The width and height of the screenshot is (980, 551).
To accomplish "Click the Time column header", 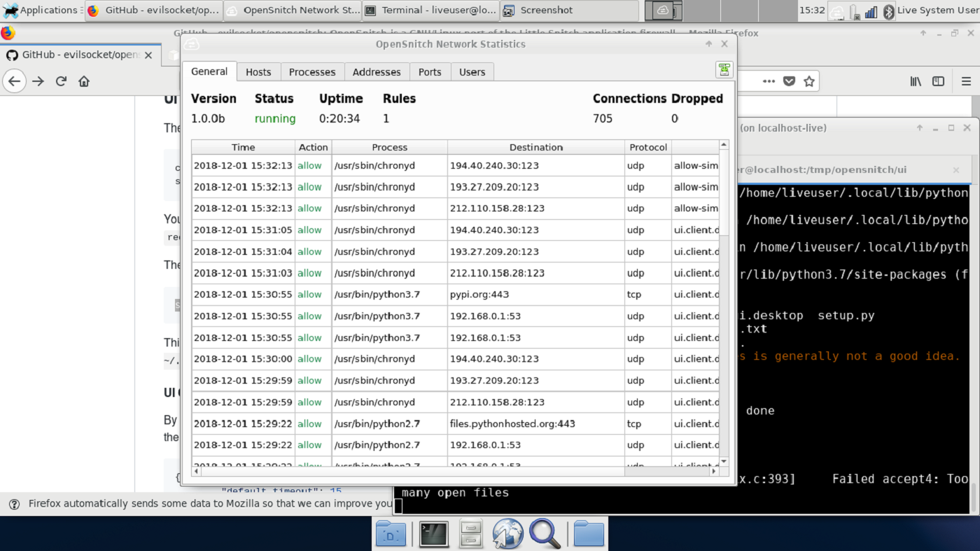I will (x=243, y=147).
